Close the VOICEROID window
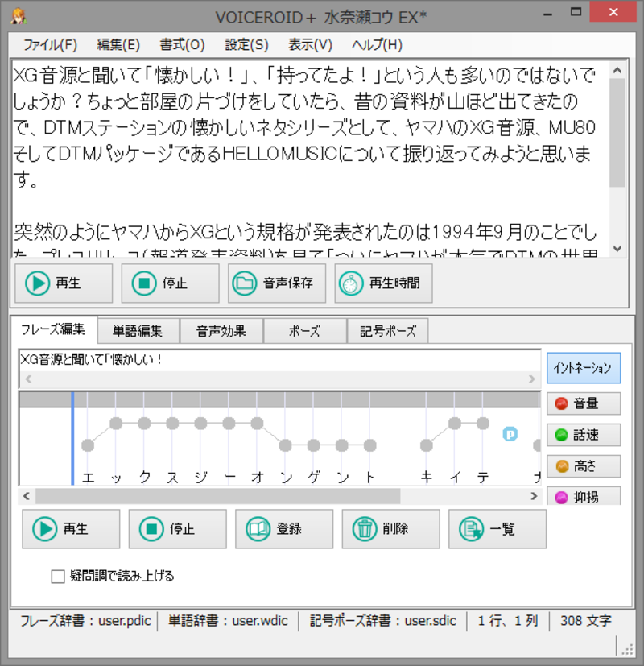The height and width of the screenshot is (666, 644). coord(613,12)
